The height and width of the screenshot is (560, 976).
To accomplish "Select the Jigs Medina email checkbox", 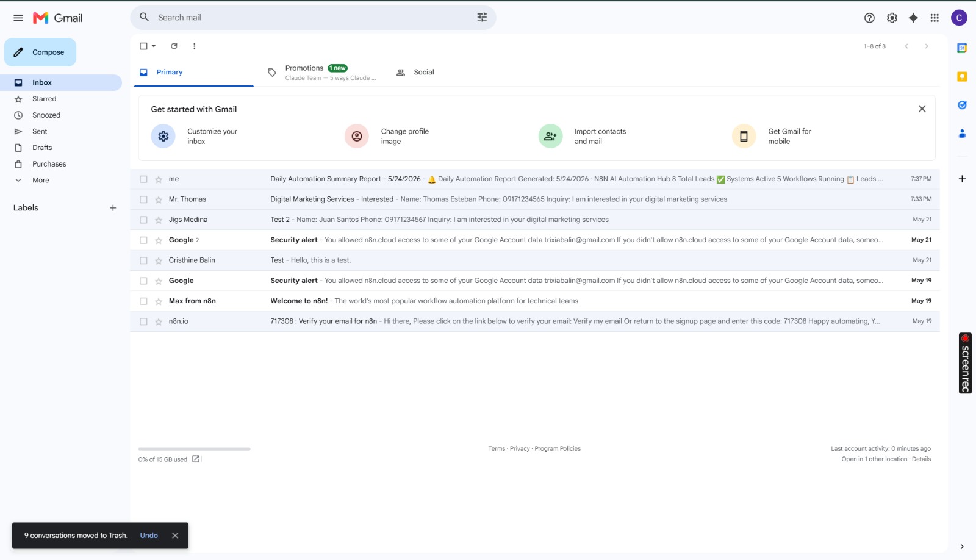I will 143,220.
